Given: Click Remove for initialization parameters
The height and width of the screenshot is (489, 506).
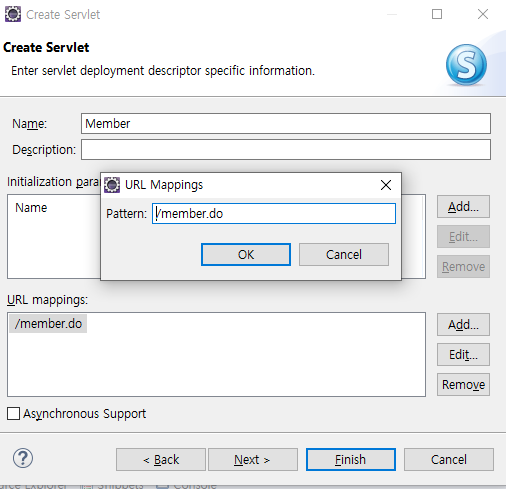Looking at the screenshot, I should (x=463, y=267).
